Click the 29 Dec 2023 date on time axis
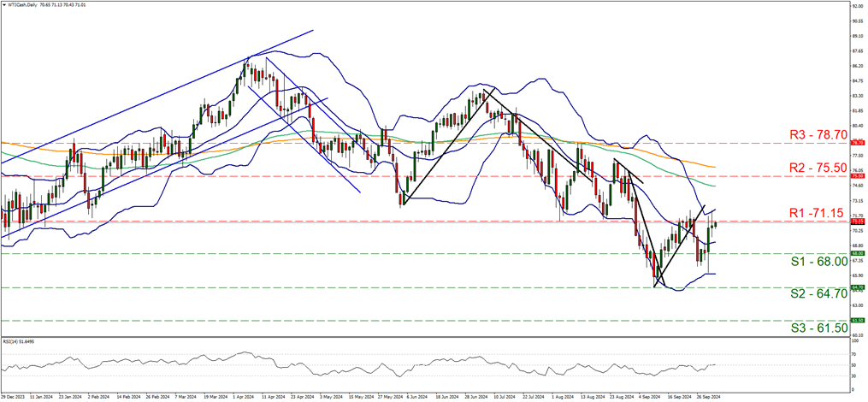This screenshot has width=868, height=402. [12, 397]
